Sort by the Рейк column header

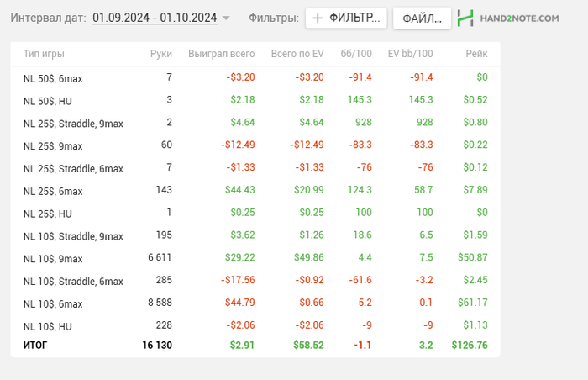[476, 54]
